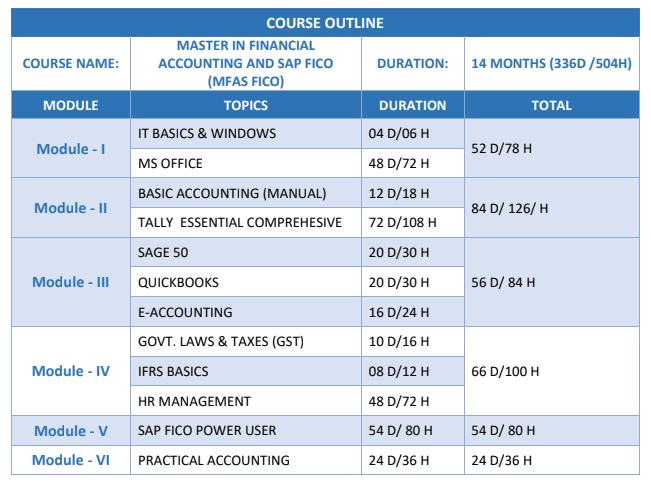Select the 14 MONTHS duration value
Screen dimensions: 651x484
551,63
